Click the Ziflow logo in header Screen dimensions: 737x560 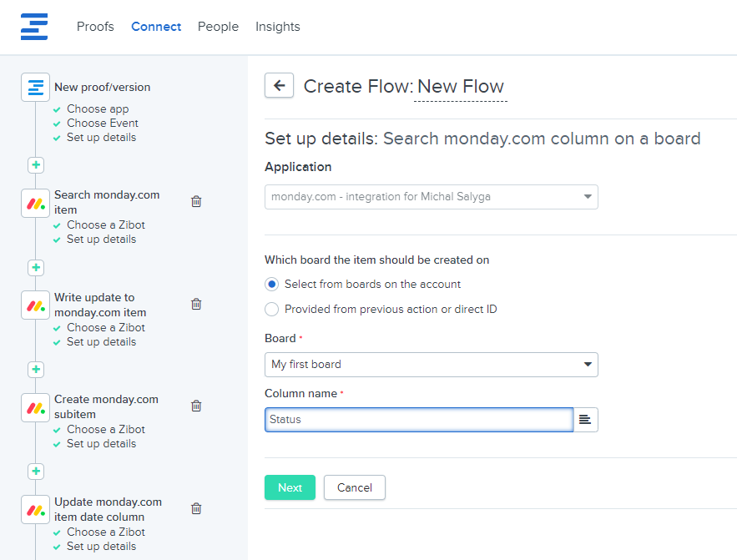(x=34, y=26)
